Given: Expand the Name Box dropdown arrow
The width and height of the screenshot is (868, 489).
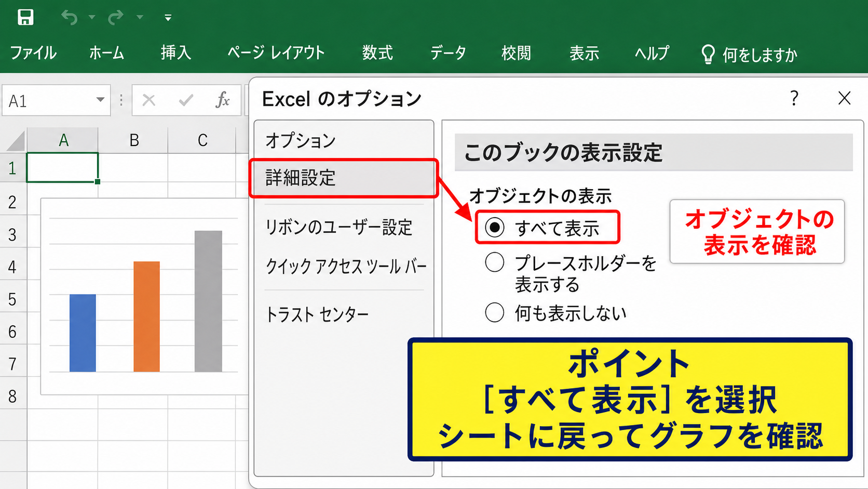Looking at the screenshot, I should click(100, 100).
